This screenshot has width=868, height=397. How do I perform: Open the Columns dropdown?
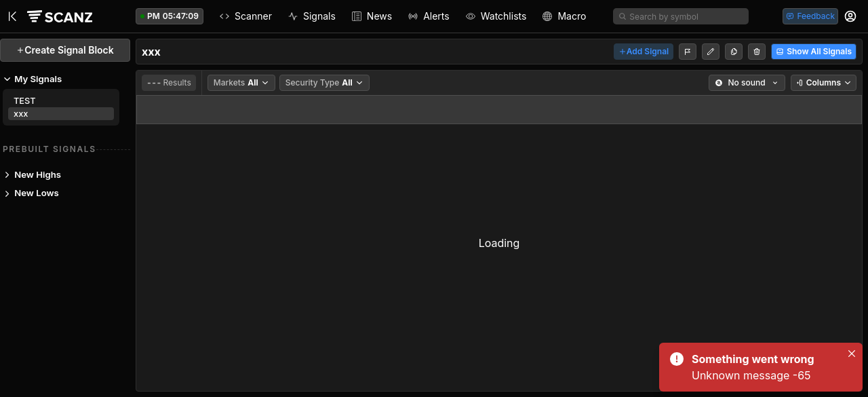pyautogui.click(x=823, y=83)
